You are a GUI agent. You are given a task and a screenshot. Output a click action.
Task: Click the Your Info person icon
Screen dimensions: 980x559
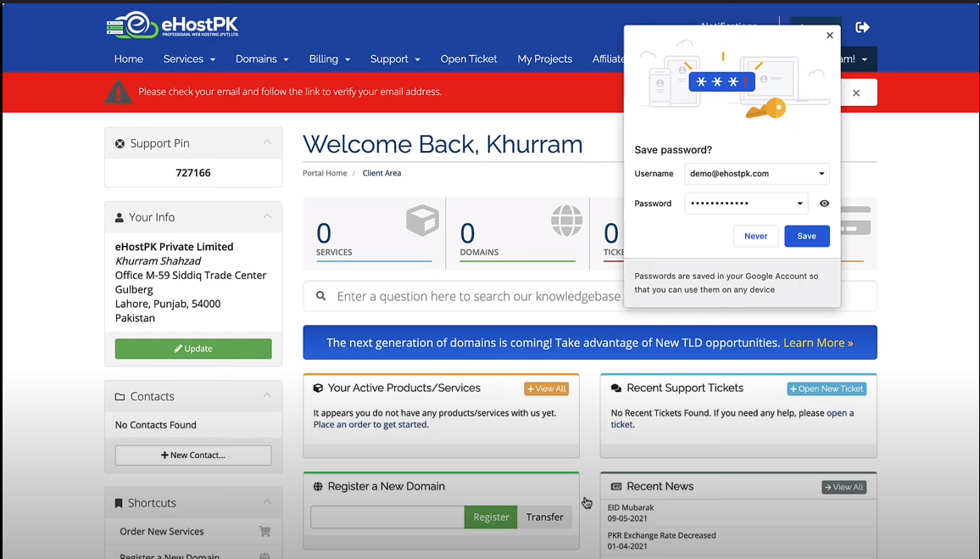(120, 218)
